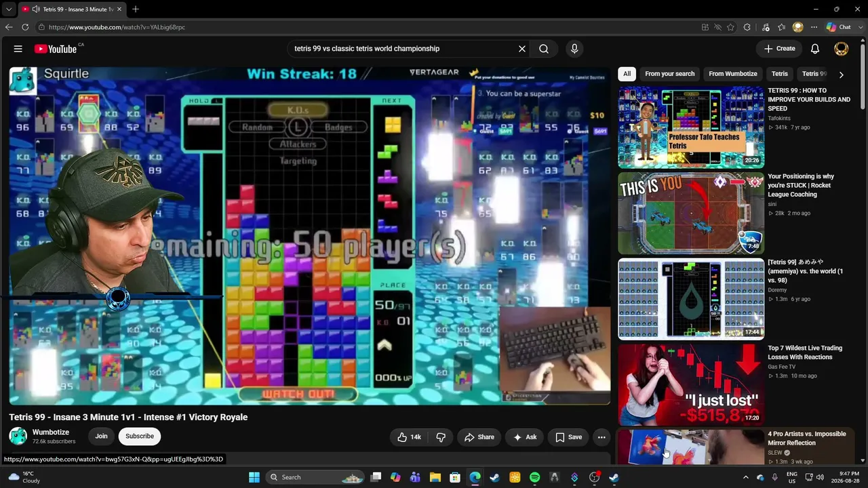Dislike the video with thumbs down
Image resolution: width=868 pixels, height=488 pixels.
click(441, 437)
